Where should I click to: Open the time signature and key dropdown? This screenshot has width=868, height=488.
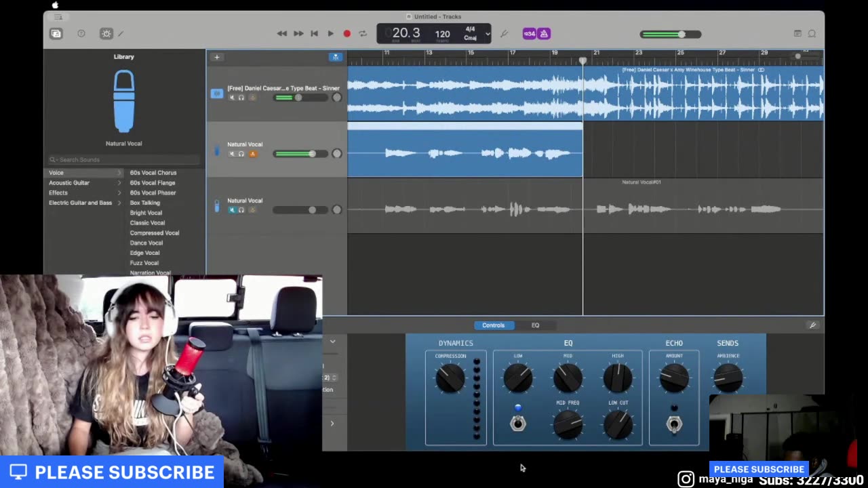[x=476, y=33]
